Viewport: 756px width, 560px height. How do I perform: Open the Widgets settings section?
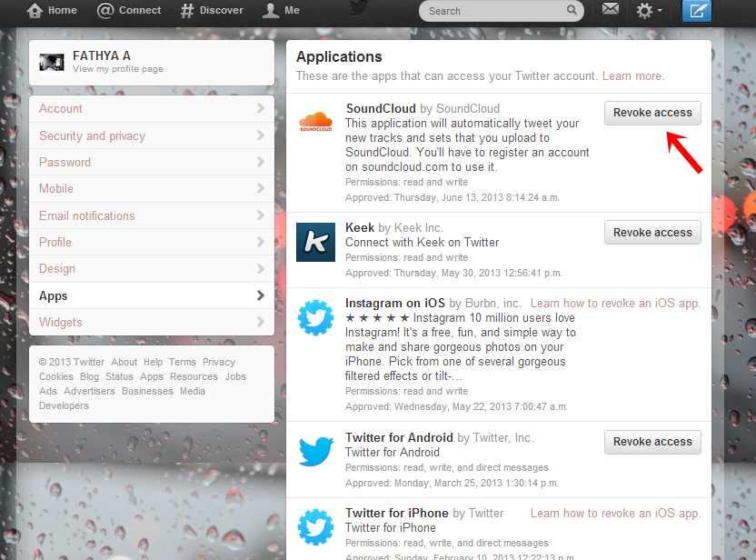(152, 322)
